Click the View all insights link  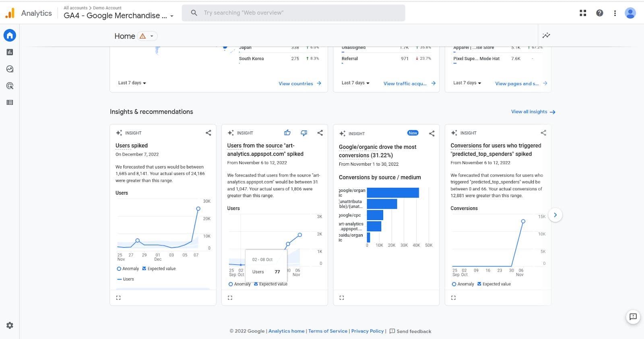533,112
